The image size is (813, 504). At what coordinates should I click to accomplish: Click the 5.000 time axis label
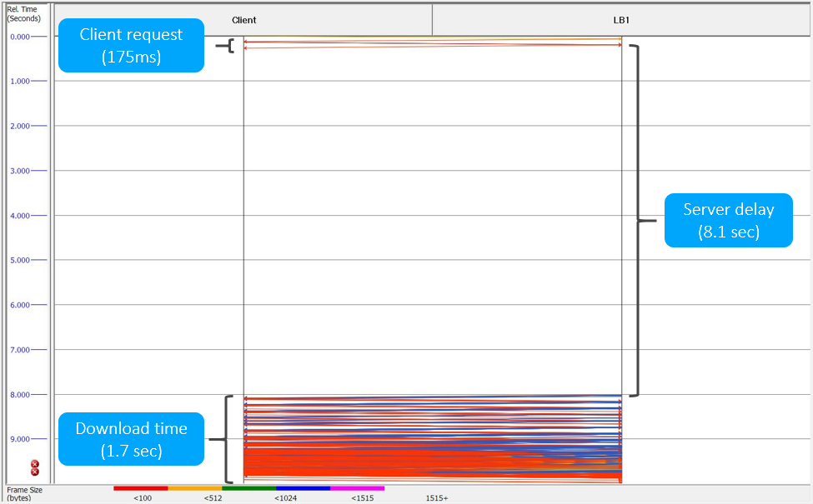tap(20, 260)
